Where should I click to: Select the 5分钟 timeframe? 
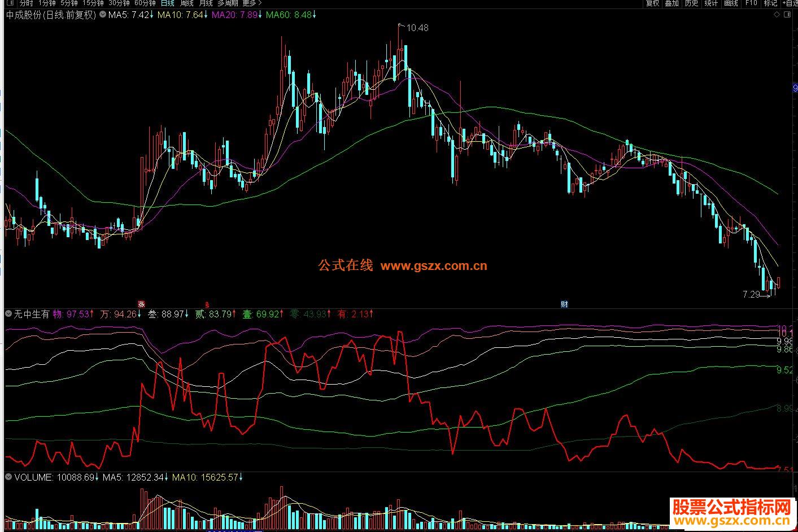(69, 3)
